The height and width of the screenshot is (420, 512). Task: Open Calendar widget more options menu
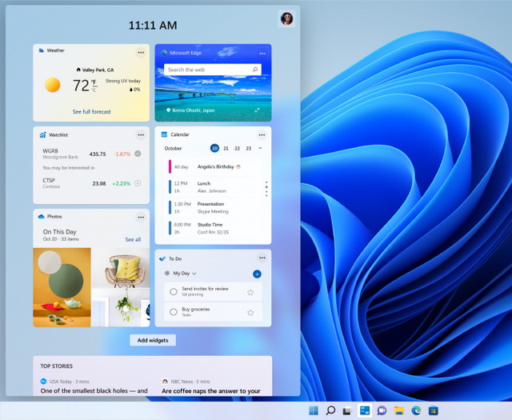coord(262,134)
